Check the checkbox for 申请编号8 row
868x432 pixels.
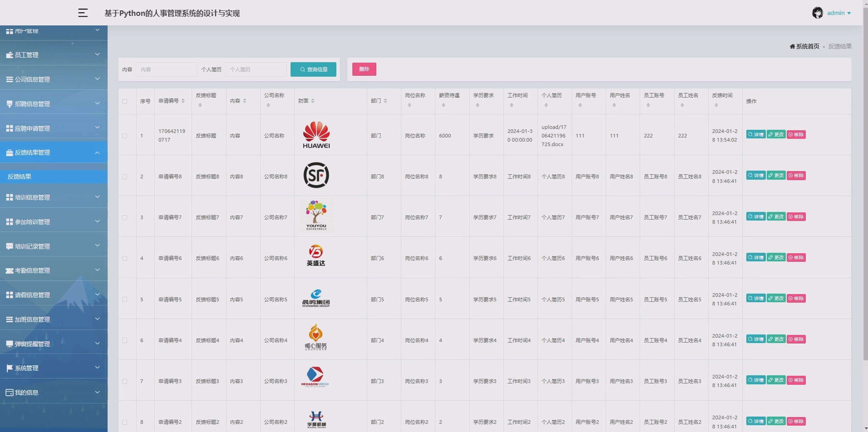coord(125,176)
